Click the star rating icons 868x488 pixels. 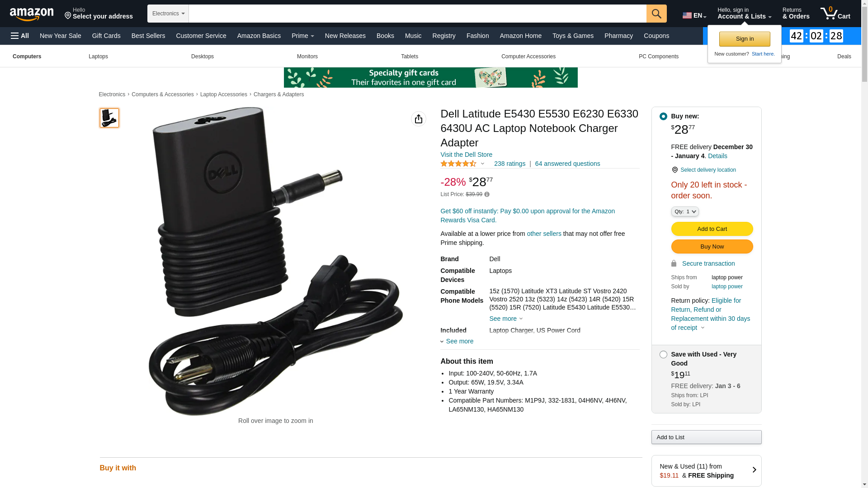[x=458, y=164]
